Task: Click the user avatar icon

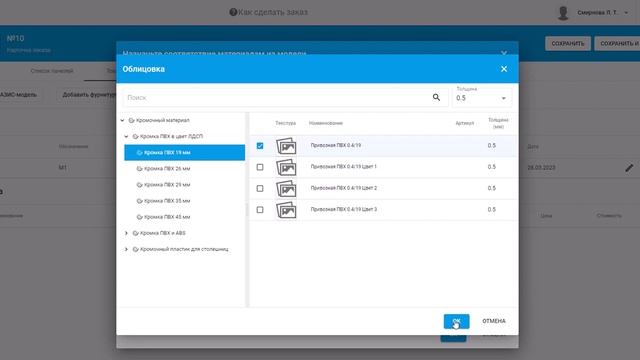Action: (x=563, y=13)
